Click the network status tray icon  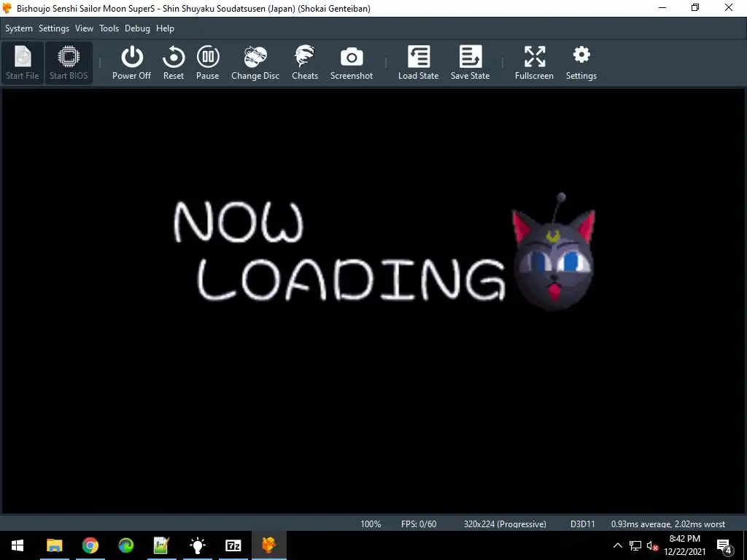(635, 545)
